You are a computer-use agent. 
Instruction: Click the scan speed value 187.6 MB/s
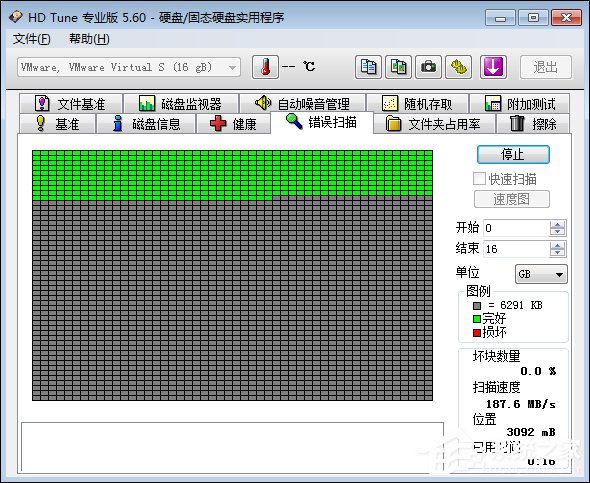[x=521, y=404]
